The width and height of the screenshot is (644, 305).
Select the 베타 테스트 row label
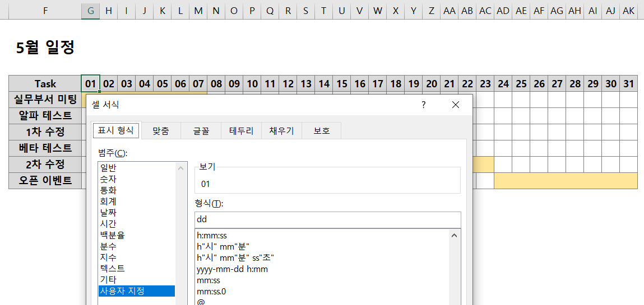click(x=45, y=148)
